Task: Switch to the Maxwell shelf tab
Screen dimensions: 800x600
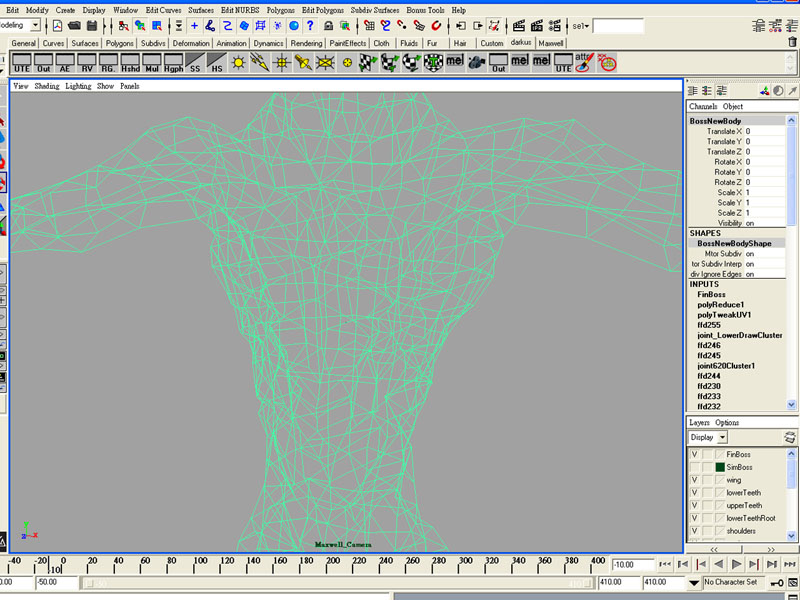Action: tap(551, 43)
